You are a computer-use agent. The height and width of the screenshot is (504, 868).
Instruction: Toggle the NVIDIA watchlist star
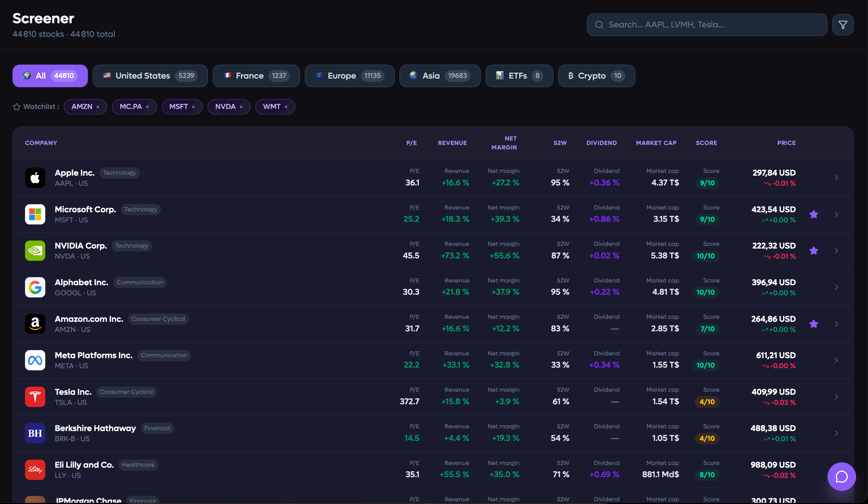click(813, 251)
